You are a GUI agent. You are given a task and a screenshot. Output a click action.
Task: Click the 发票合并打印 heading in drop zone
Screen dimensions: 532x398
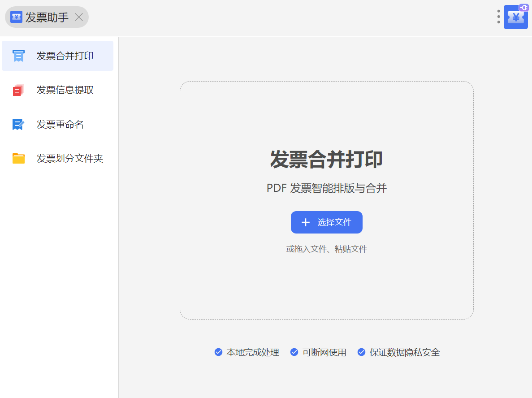point(326,160)
